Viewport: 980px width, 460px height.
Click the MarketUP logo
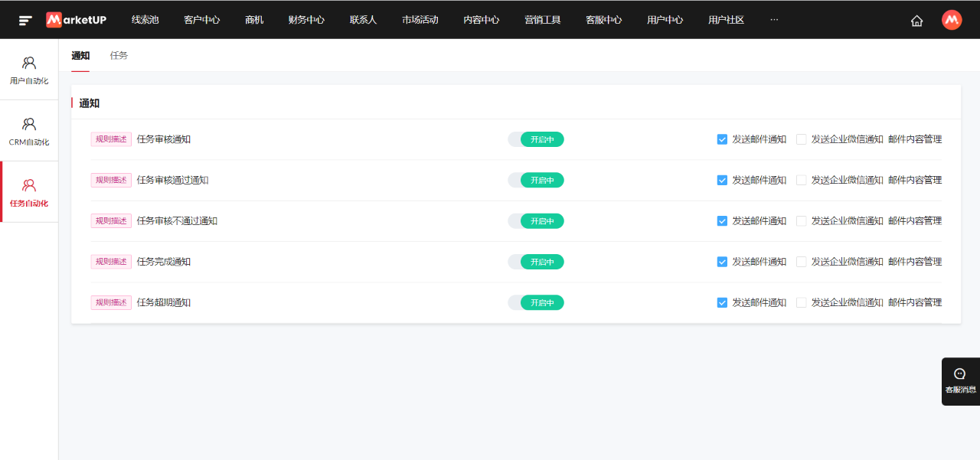point(76,20)
